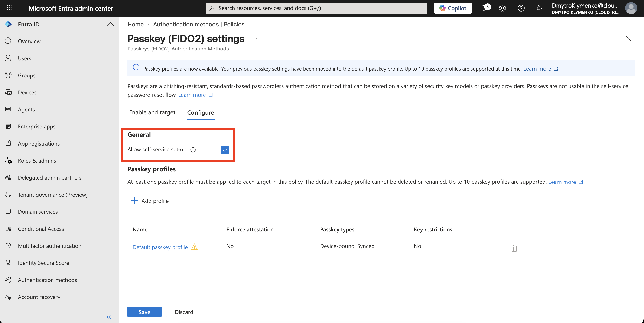Image resolution: width=644 pixels, height=323 pixels.
Task: Click the Devices icon in sidebar
Action: (8, 92)
